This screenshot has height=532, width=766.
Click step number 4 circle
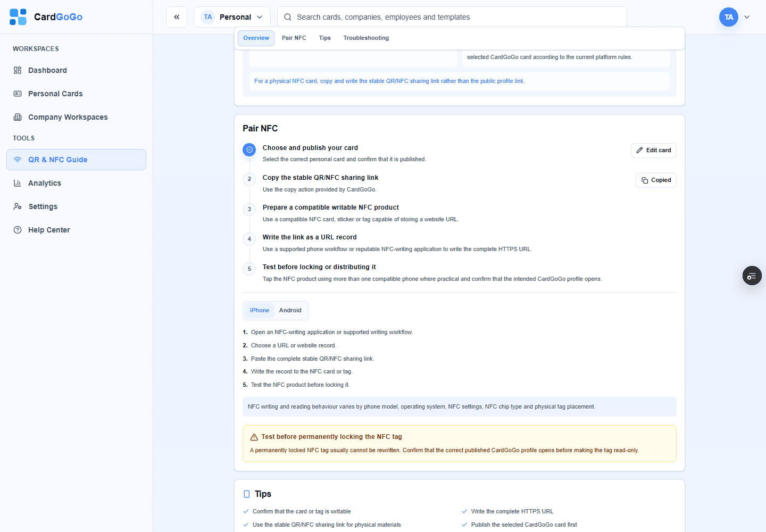(249, 239)
